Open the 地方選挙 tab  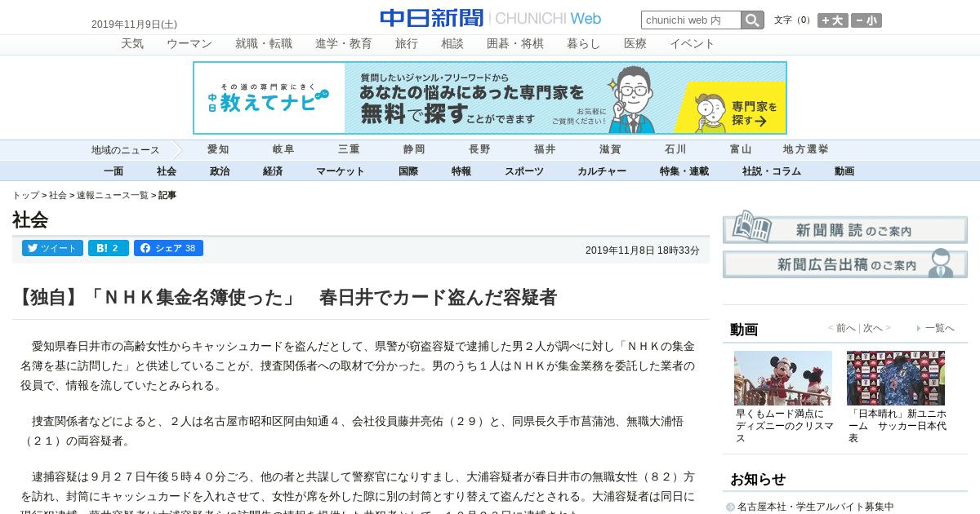tap(806, 149)
